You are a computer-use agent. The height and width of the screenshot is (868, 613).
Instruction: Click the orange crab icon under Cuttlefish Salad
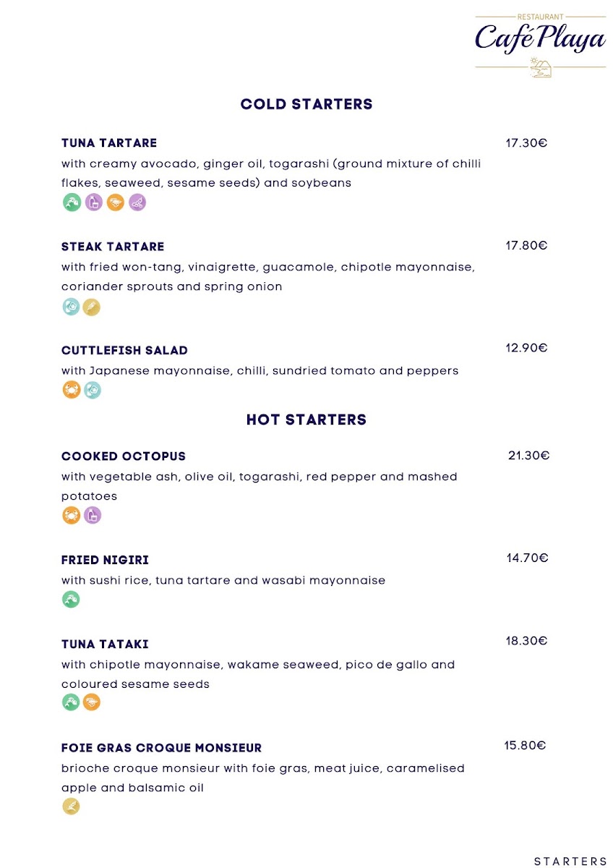tap(71, 390)
